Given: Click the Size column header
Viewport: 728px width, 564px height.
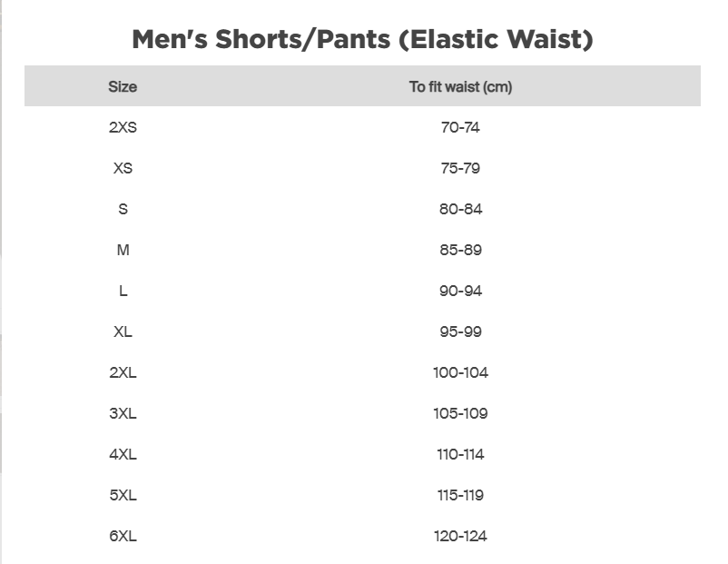Looking at the screenshot, I should (123, 87).
